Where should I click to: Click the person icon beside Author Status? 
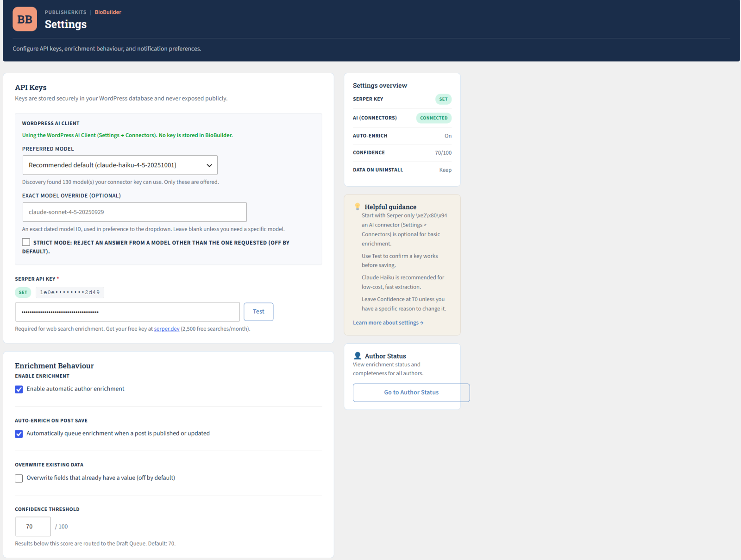(x=358, y=356)
